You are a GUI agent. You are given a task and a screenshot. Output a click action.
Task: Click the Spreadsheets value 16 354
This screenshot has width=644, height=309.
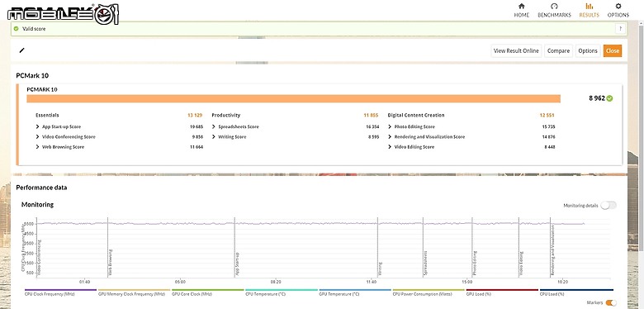click(x=372, y=127)
